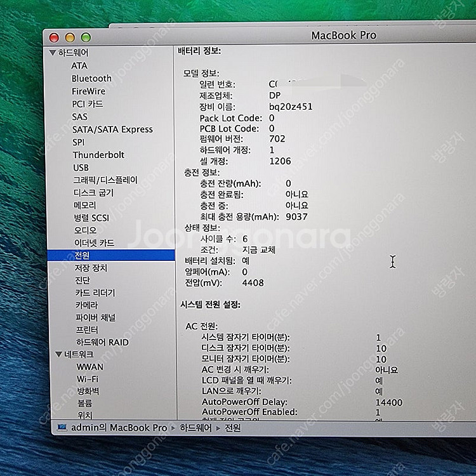Open Wi-Fi network entry
The image size is (476, 476).
click(88, 379)
